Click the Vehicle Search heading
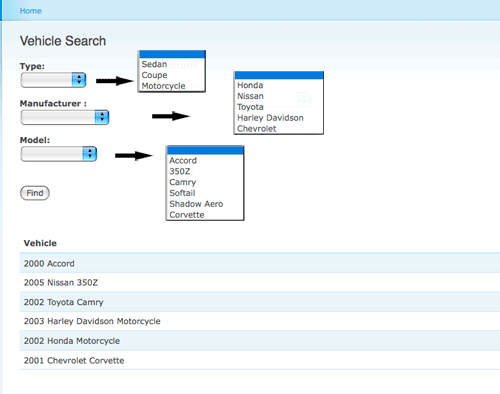The width and height of the screenshot is (500, 394). 63,41
